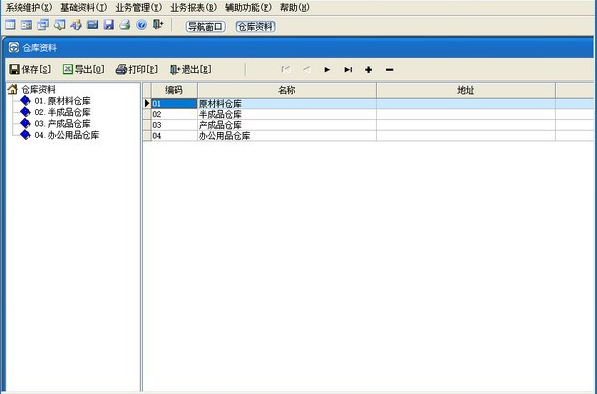Open the 辅助功能 menu
597x394 pixels.
coord(248,8)
